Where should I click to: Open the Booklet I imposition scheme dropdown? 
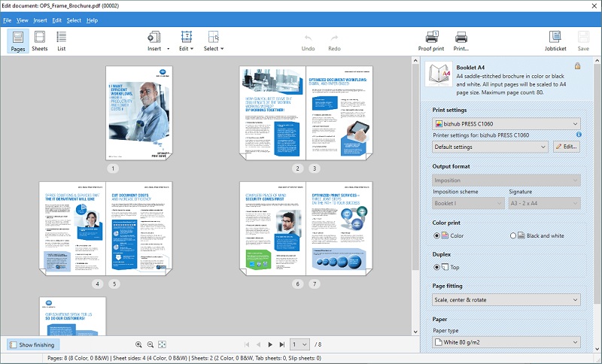click(x=468, y=203)
